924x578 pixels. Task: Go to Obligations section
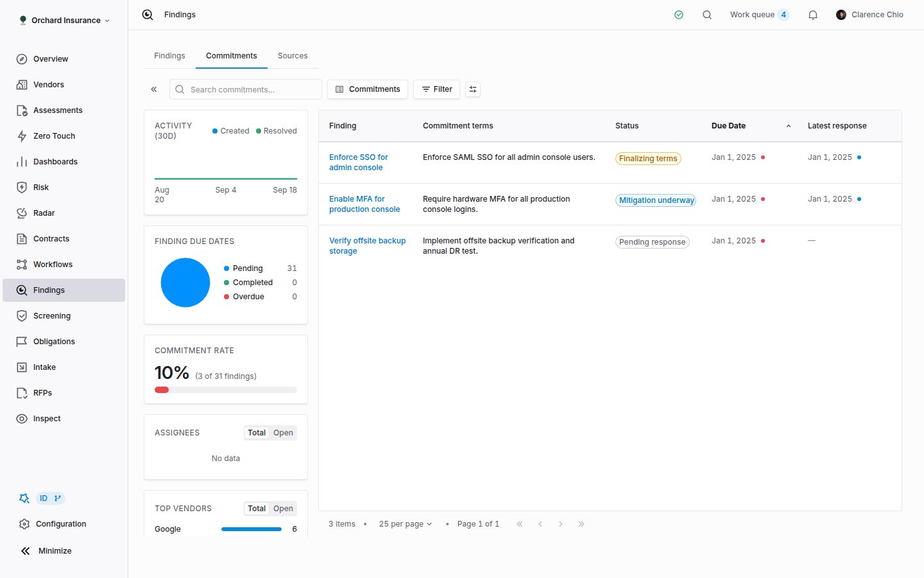(64, 342)
